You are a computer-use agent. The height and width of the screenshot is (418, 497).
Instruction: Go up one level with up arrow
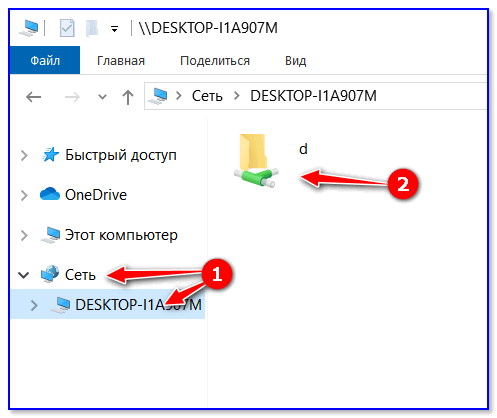[128, 97]
